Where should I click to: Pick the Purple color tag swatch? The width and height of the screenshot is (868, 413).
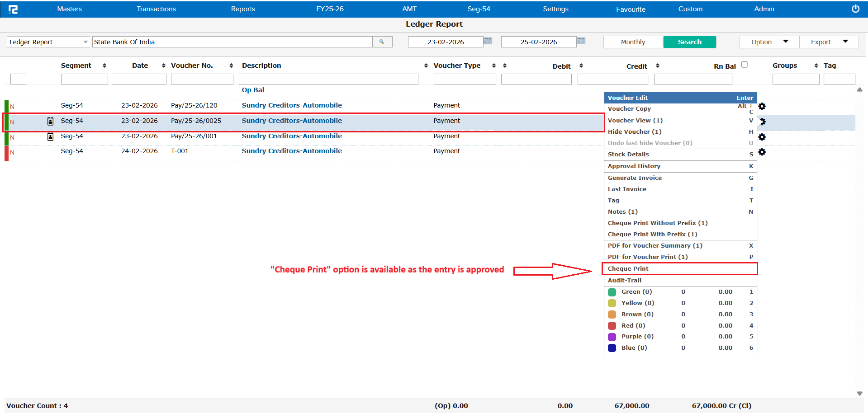[x=612, y=337]
